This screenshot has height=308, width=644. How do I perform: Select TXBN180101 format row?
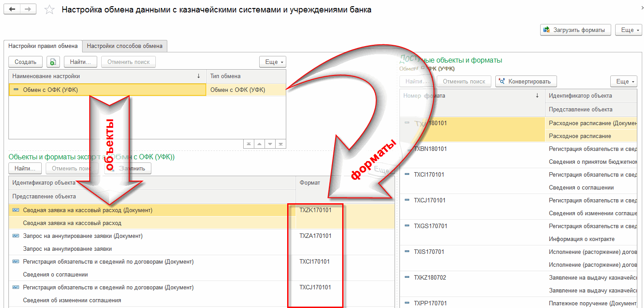pyautogui.click(x=431, y=149)
